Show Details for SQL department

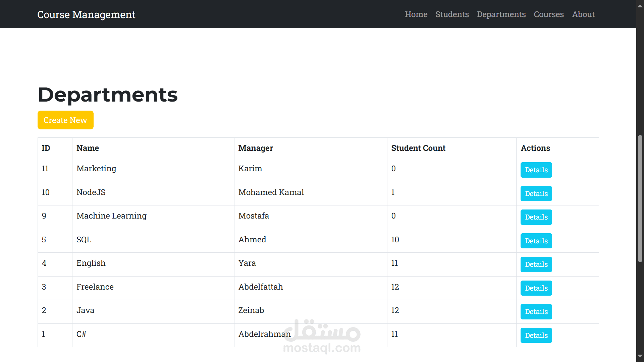(x=536, y=241)
